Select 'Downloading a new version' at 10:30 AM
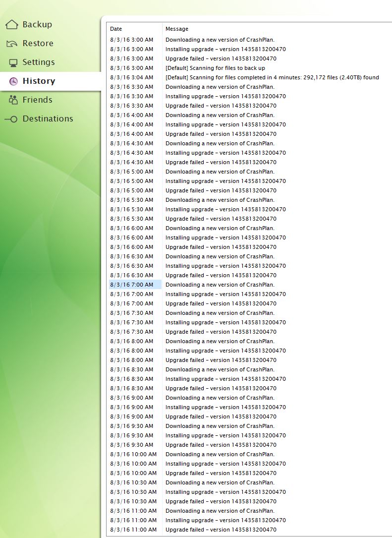This screenshot has width=392, height=538. 220,482
